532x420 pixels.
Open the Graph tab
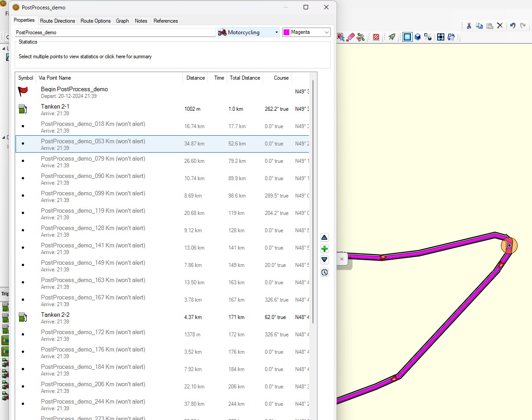pos(122,21)
